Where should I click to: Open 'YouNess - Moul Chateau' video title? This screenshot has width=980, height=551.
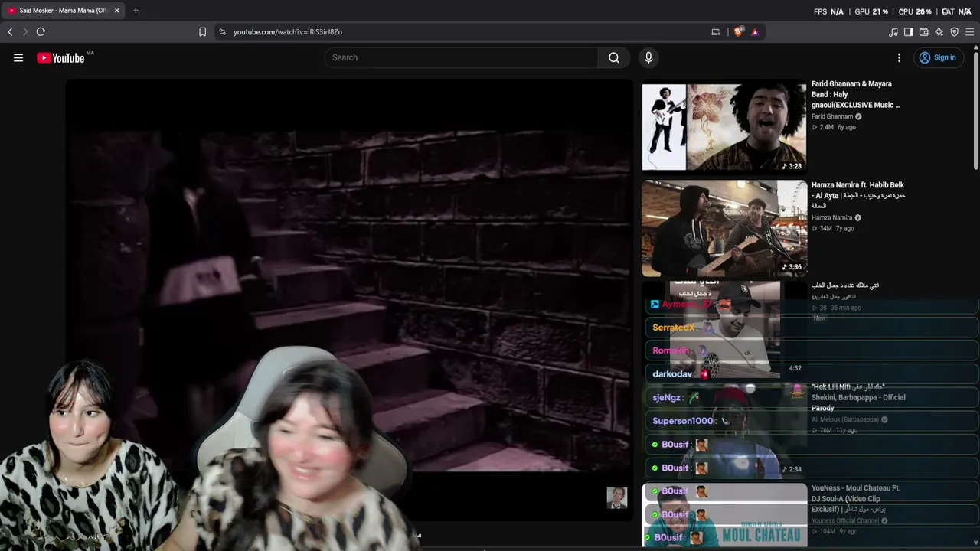click(x=856, y=499)
